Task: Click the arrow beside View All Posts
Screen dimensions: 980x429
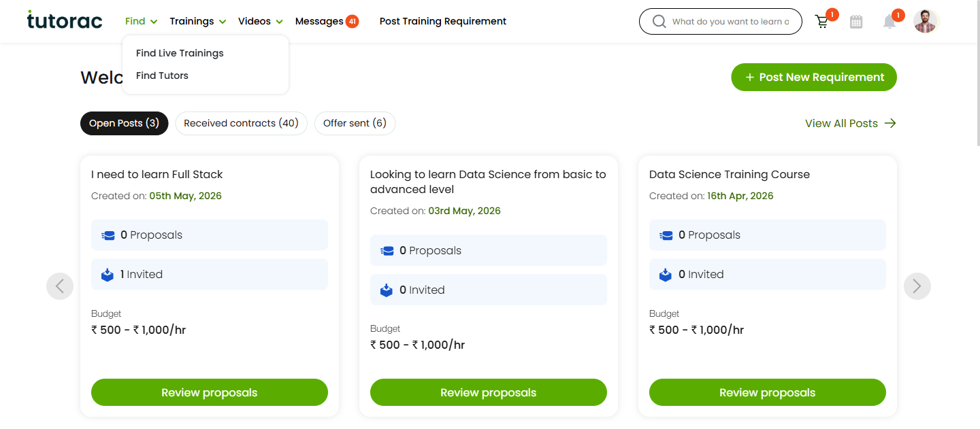Action: click(890, 123)
